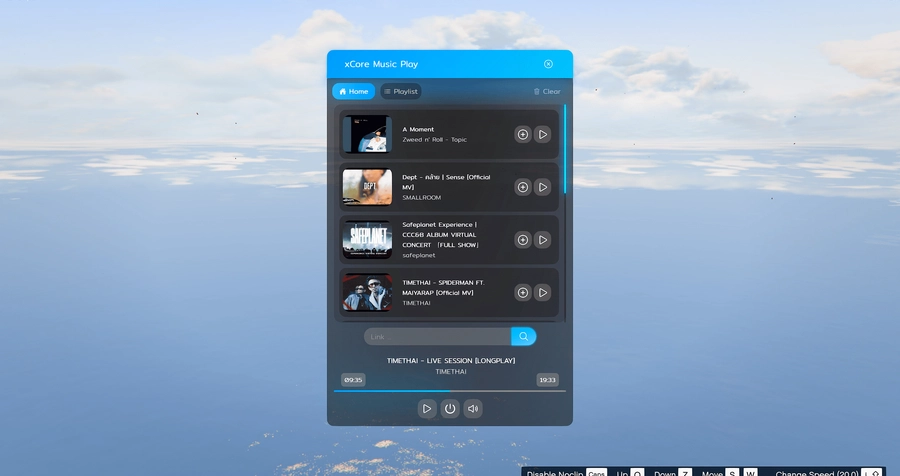Click the "safeplanet" channel name
The image size is (900, 476).
click(x=418, y=256)
